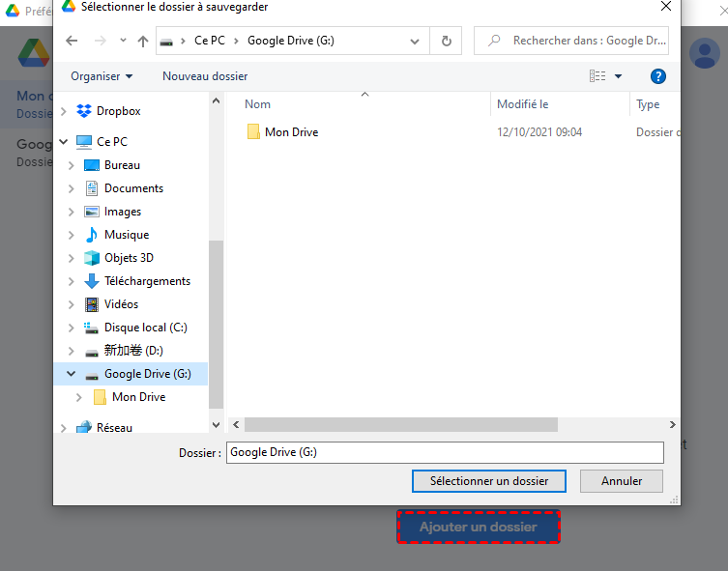Select Bureau folder in tree
The width and height of the screenshot is (728, 571).
pos(122,165)
